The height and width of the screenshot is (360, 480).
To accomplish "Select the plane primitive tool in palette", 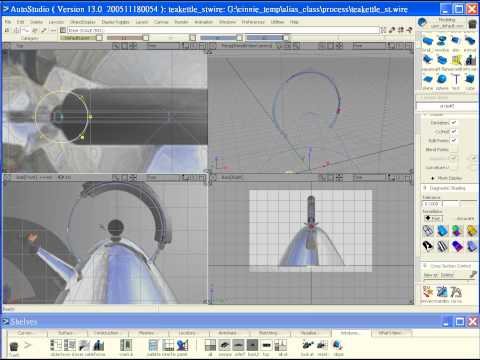I will pos(427,79).
